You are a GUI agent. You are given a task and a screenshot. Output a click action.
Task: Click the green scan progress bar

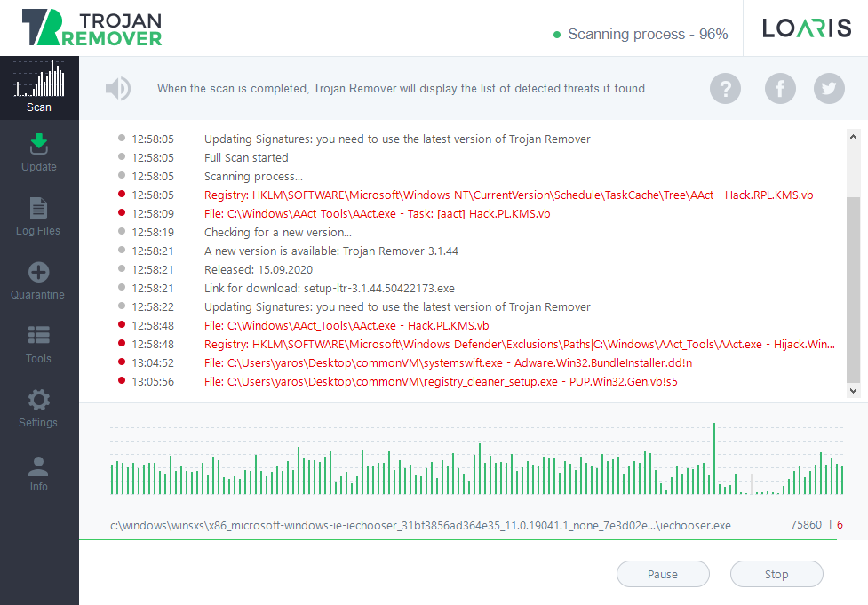(458, 539)
